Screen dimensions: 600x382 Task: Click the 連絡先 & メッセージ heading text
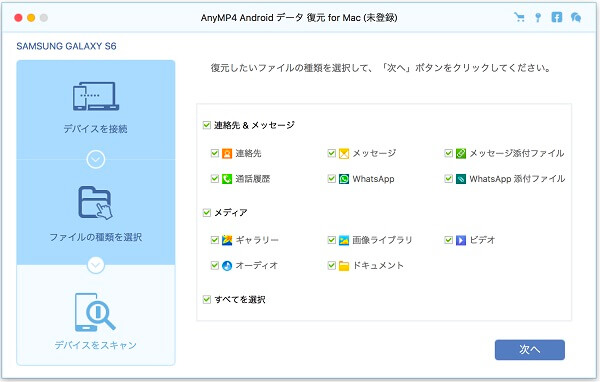point(254,125)
